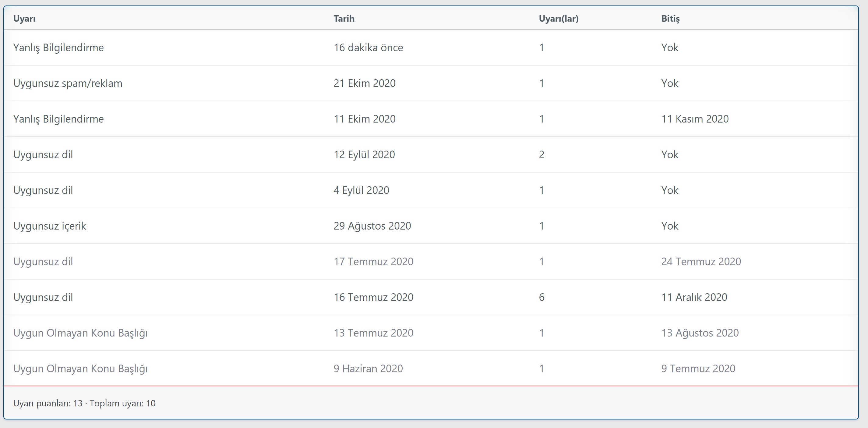Open expired Uygunsuz dil from 17 Temmuz
The width and height of the screenshot is (868, 428).
(x=43, y=262)
